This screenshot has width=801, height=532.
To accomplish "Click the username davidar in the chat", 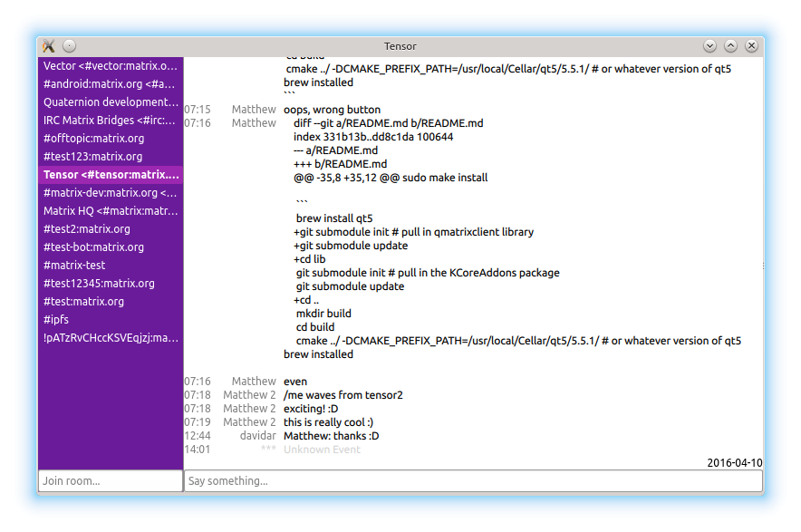I will (x=257, y=435).
